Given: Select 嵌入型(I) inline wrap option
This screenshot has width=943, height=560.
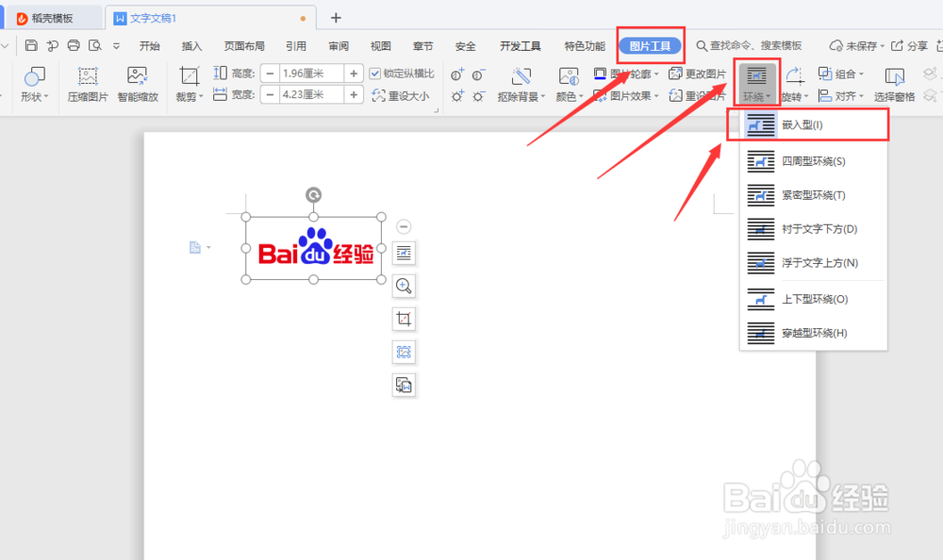Looking at the screenshot, I should click(813, 125).
